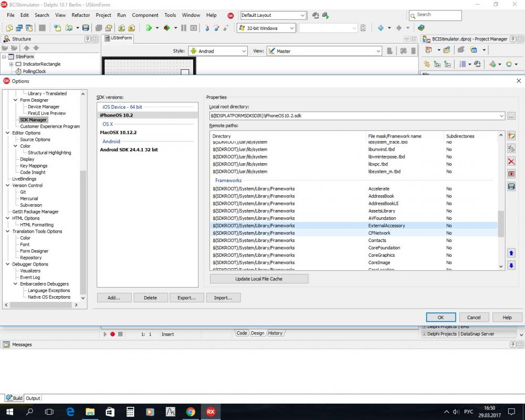Viewport: 525px width, 420px height.
Task: Select MacOSX 10.12.2 in SDK versions
Action: pyautogui.click(x=118, y=132)
